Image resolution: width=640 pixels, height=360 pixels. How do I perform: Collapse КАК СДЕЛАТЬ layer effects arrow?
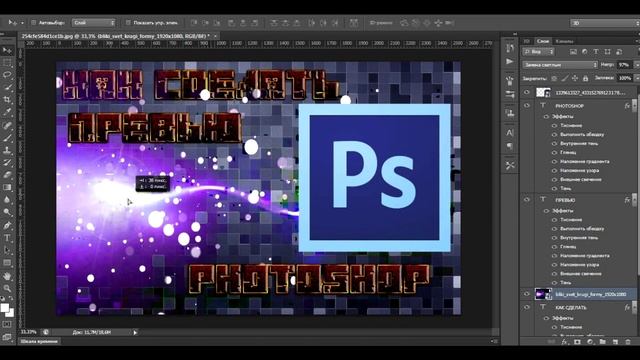pyautogui.click(x=634, y=306)
